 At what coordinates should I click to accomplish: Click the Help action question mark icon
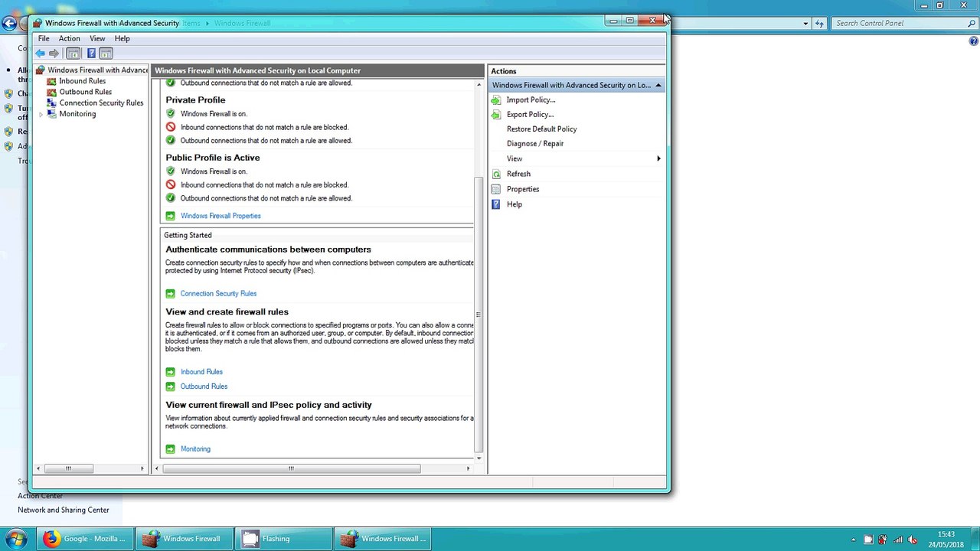[x=496, y=204]
